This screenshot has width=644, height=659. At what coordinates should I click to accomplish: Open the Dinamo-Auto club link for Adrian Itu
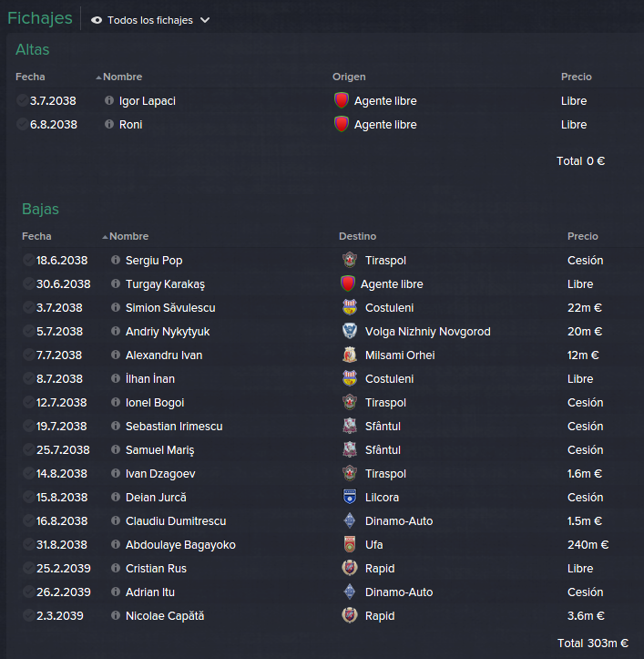tap(399, 592)
